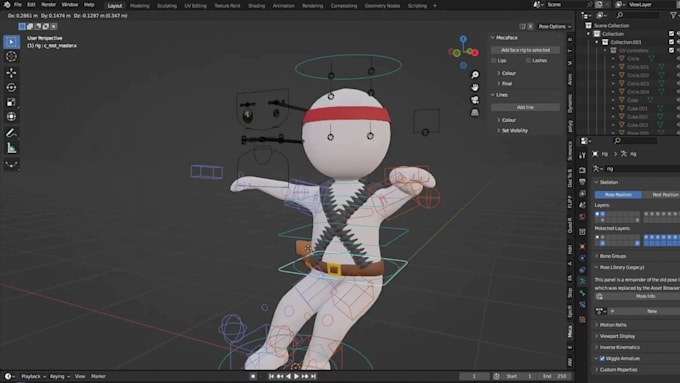Viewport: 680px width, 383px height.
Task: Switch to the Shading workspace tab
Action: click(x=256, y=6)
